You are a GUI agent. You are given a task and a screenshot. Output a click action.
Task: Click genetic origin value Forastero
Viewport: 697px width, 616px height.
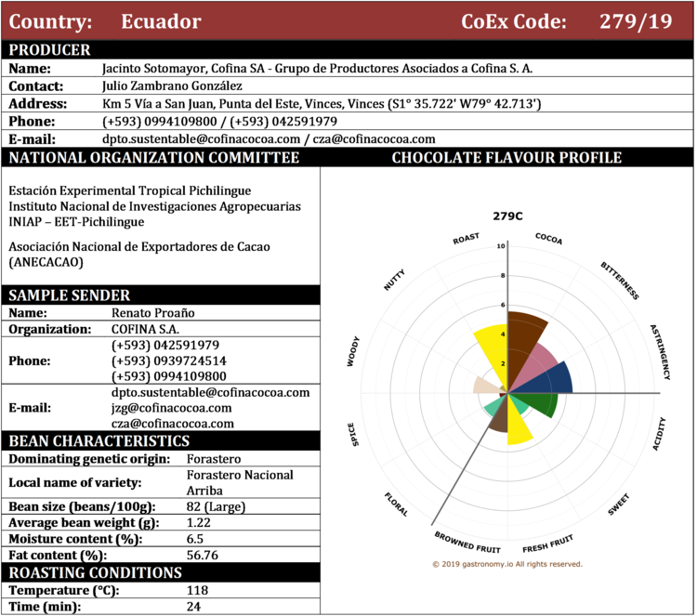click(214, 459)
